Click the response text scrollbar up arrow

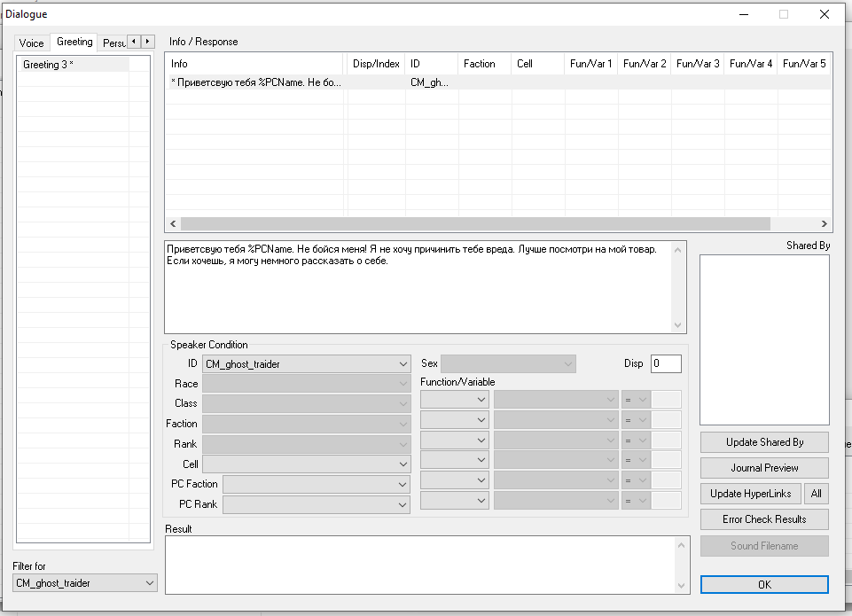point(677,250)
